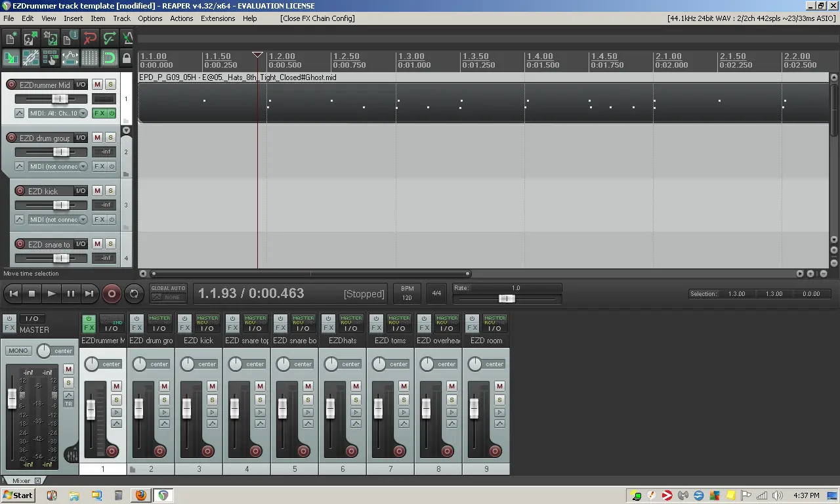Arm record on EZDhats mixer strip

351,451
